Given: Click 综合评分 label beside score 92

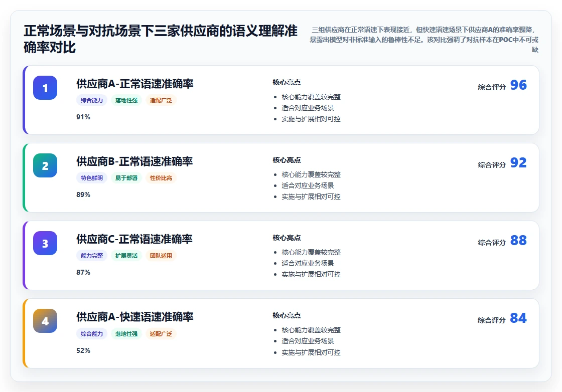Looking at the screenshot, I should [492, 165].
